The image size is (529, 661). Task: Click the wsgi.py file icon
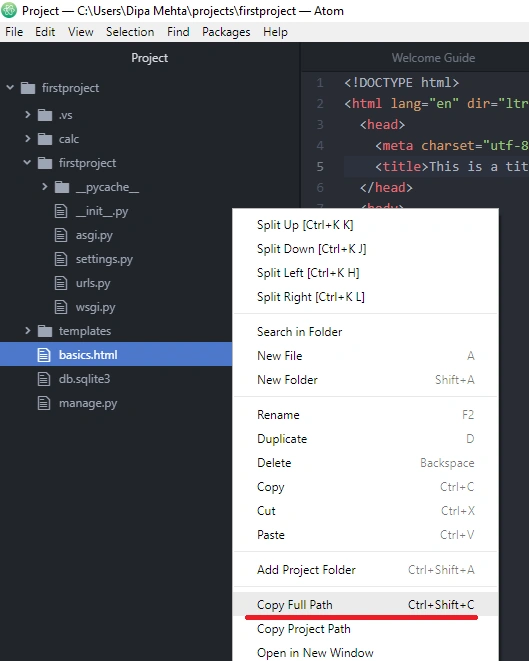coord(61,307)
